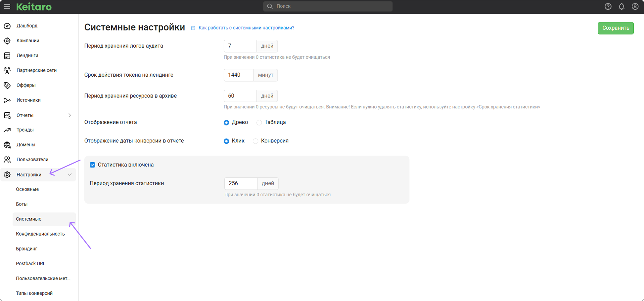Click the Trends arrow icon

tap(7, 130)
